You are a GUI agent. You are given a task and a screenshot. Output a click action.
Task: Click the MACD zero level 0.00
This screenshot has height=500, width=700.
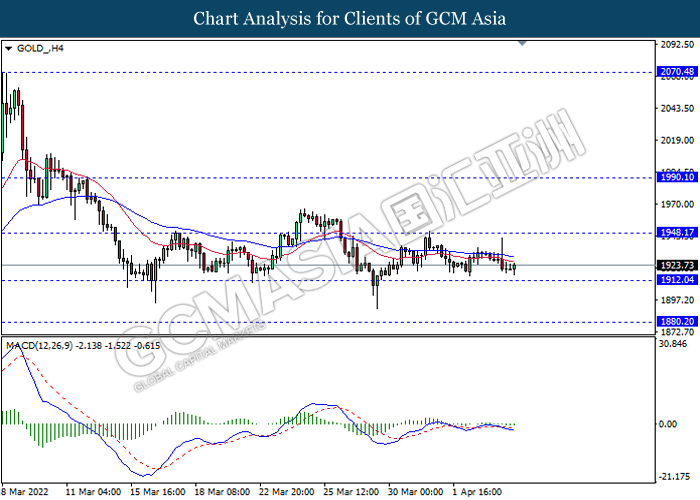[668, 424]
